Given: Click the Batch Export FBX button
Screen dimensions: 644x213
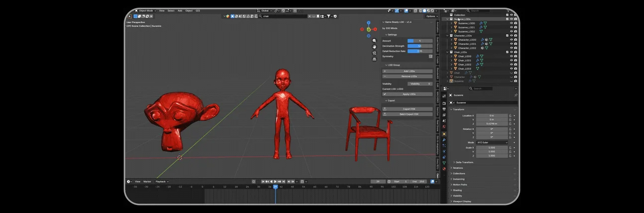Looking at the screenshot, I should click(x=407, y=114).
